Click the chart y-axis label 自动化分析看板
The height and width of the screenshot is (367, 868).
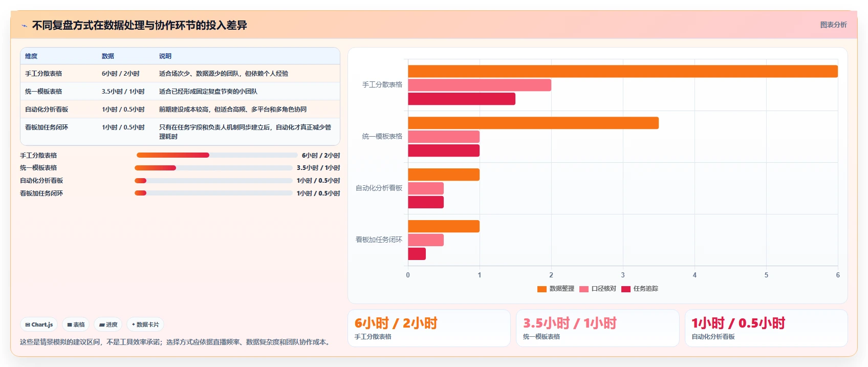[x=379, y=188]
